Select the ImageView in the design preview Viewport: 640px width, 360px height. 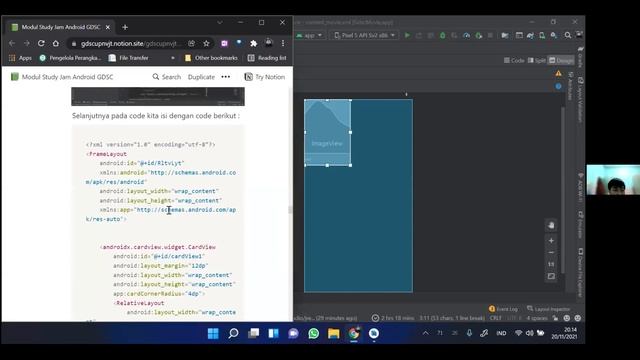[x=327, y=132]
